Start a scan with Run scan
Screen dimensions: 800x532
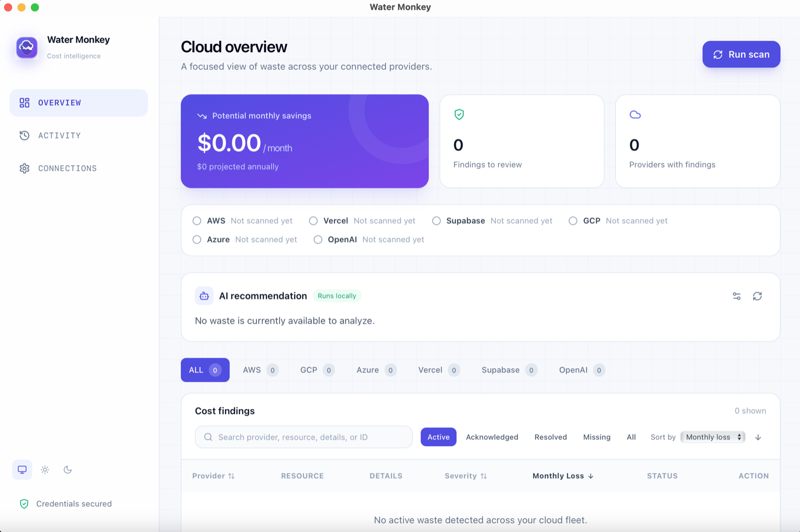[x=741, y=54]
